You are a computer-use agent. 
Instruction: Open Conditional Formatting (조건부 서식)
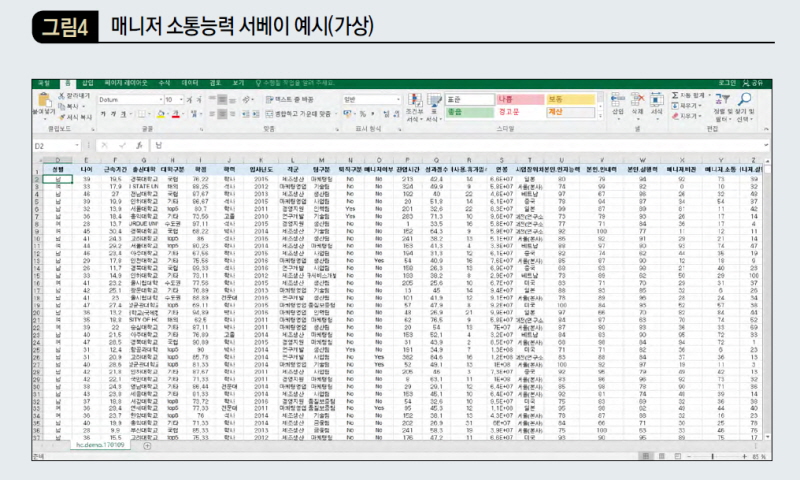414,107
